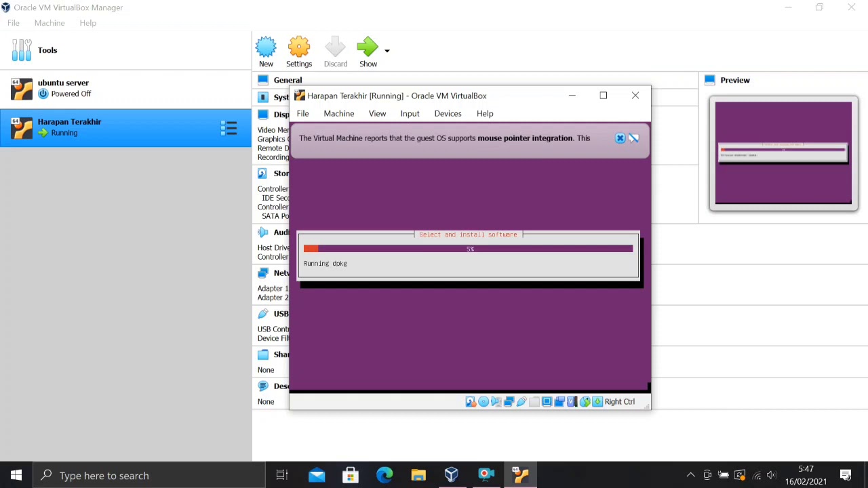Click the VM preview thumbnail
The width and height of the screenshot is (868, 488).
click(x=783, y=153)
